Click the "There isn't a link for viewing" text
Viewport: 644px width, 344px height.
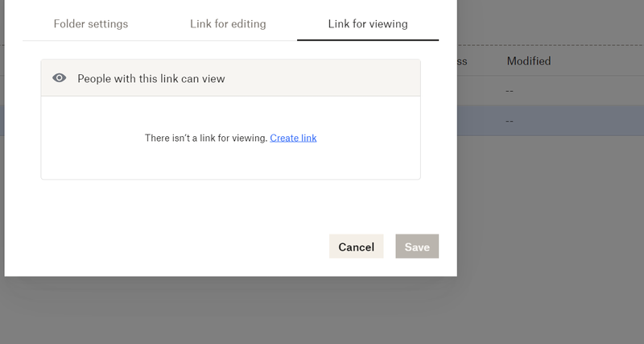205,138
